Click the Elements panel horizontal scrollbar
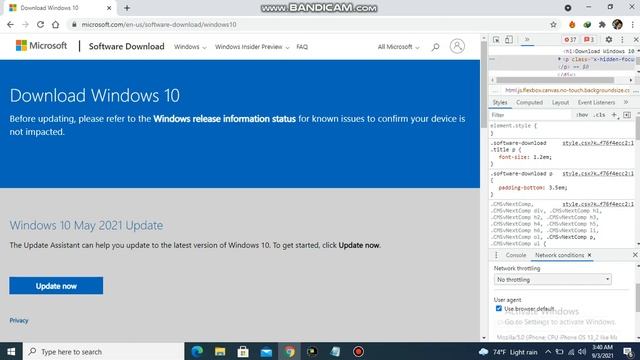This screenshot has height=360, width=640. (x=555, y=80)
